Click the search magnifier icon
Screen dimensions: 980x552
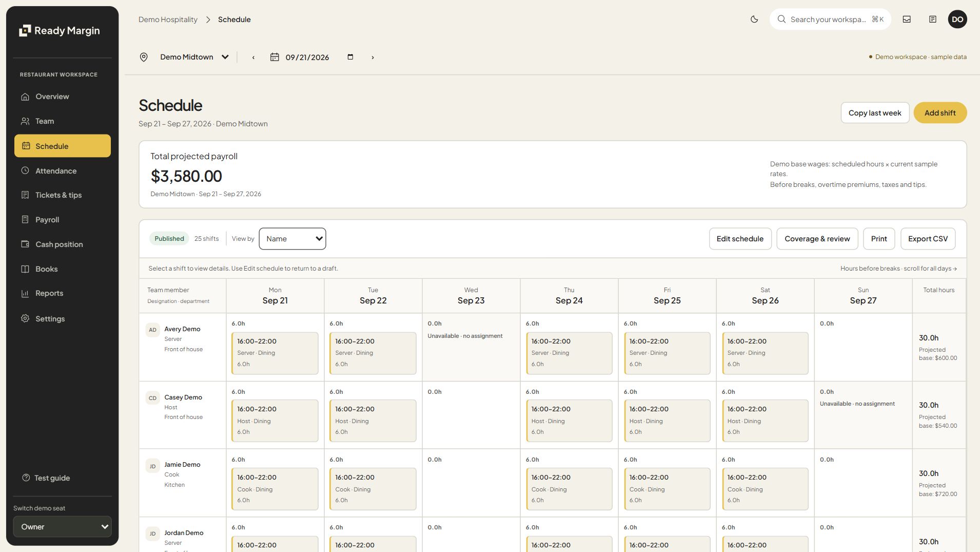coord(781,20)
